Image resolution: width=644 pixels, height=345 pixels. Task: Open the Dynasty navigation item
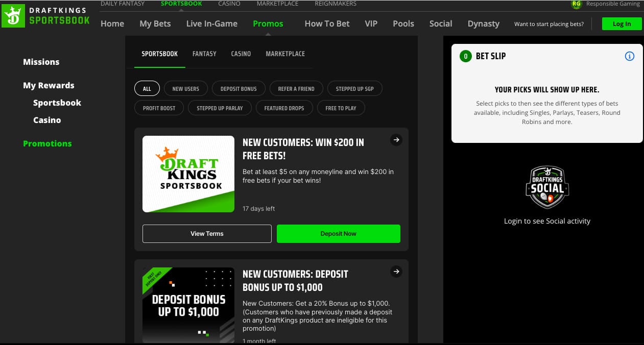point(484,23)
